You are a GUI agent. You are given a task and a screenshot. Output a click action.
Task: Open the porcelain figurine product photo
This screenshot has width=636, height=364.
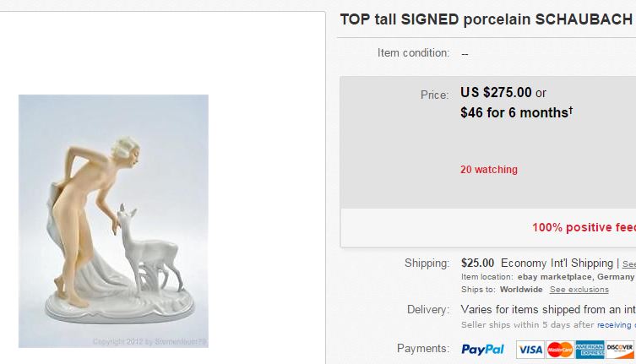click(x=113, y=220)
